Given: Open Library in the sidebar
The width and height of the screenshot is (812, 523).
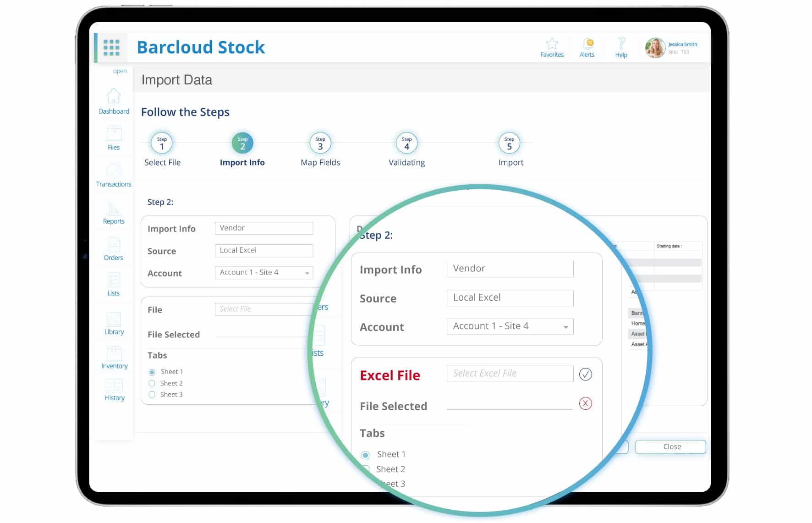Looking at the screenshot, I should [x=114, y=323].
